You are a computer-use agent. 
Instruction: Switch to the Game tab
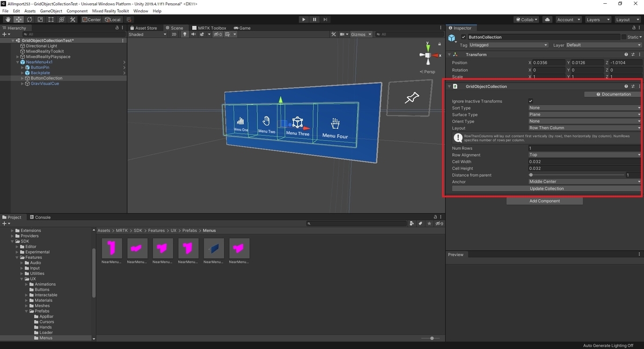pyautogui.click(x=242, y=28)
